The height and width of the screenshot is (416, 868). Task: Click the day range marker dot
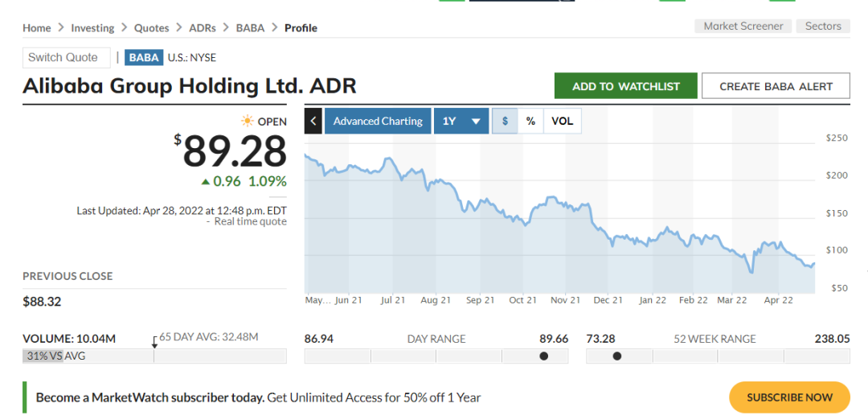click(543, 356)
